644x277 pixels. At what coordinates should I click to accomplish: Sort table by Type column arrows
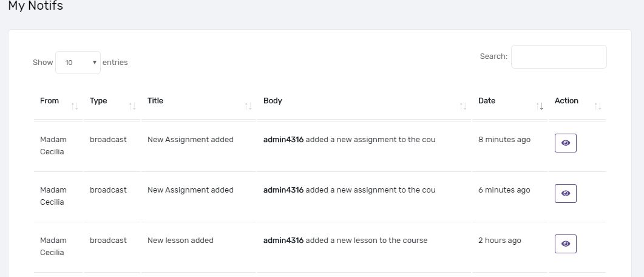pyautogui.click(x=132, y=106)
